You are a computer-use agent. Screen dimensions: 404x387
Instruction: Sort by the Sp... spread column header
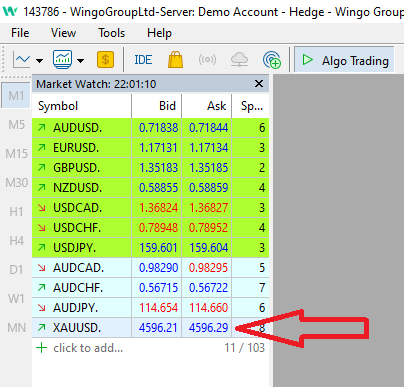pyautogui.click(x=250, y=106)
